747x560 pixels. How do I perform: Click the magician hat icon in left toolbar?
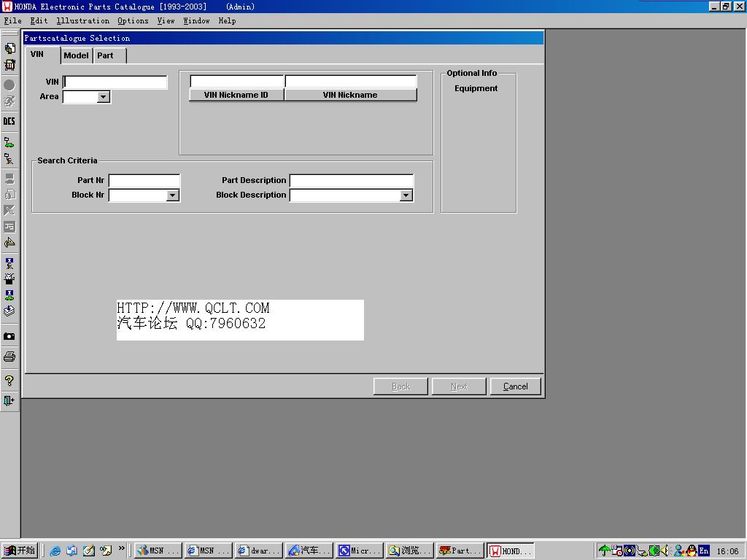pyautogui.click(x=9, y=279)
